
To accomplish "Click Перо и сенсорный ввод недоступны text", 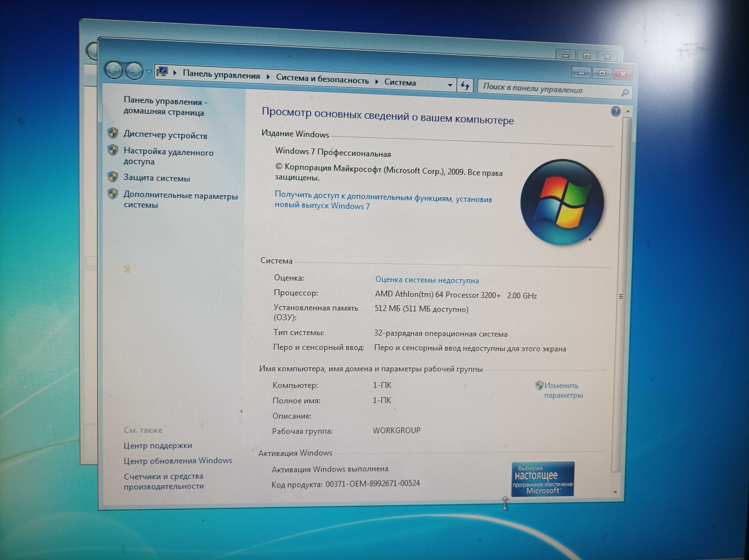I will tap(470, 348).
